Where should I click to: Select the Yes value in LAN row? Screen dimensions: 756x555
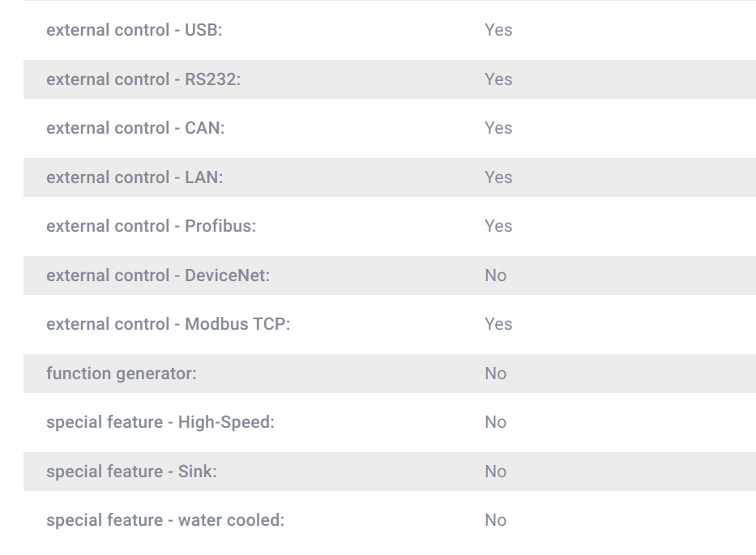(498, 177)
